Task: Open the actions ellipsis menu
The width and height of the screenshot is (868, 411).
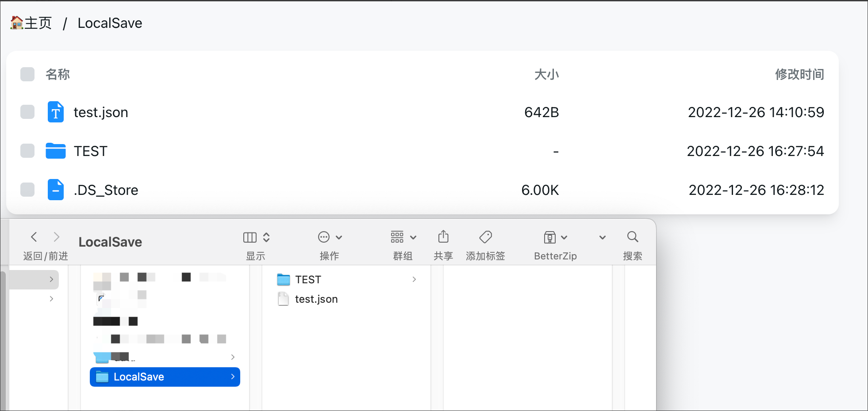Action: coord(330,237)
